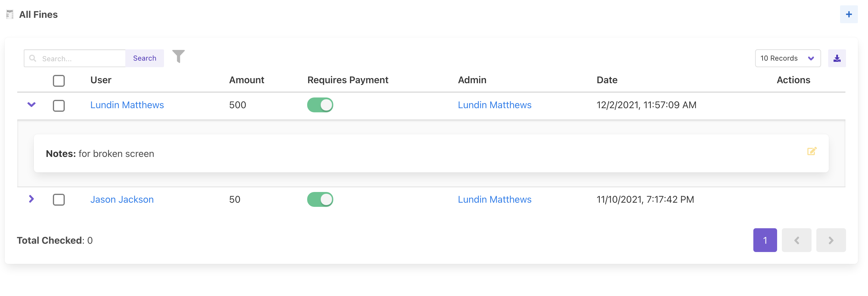The width and height of the screenshot is (868, 296).
Task: Go to previous page arrow
Action: [796, 240]
